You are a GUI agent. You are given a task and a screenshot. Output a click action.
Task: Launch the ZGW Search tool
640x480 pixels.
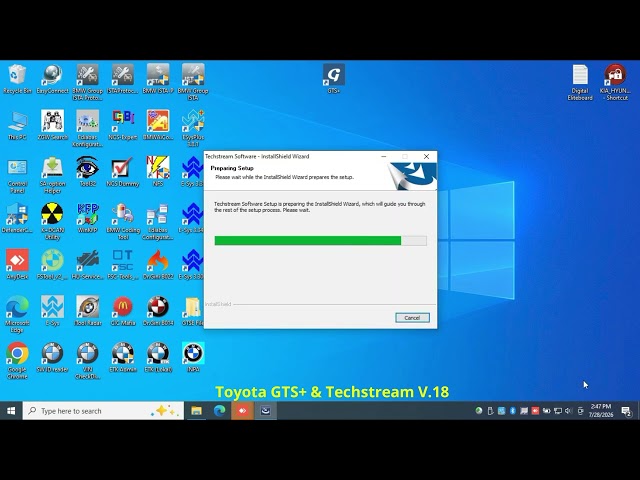(x=52, y=125)
